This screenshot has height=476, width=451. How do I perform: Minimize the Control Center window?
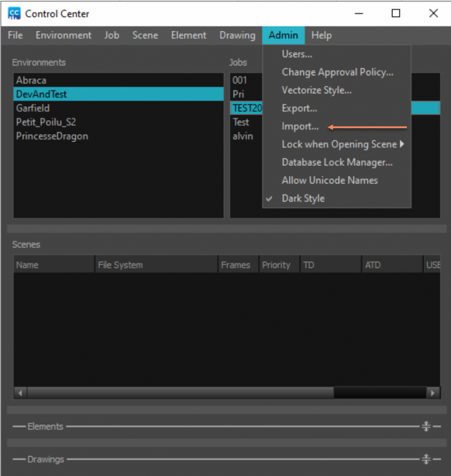coord(359,13)
